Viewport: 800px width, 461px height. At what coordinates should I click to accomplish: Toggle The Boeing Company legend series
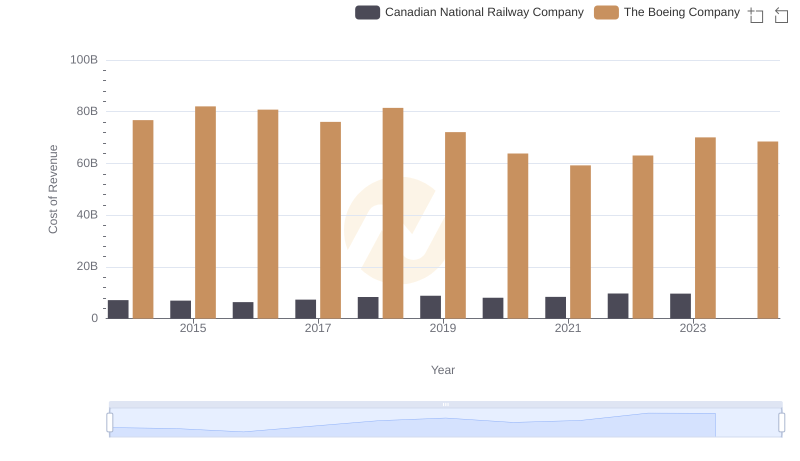point(667,12)
